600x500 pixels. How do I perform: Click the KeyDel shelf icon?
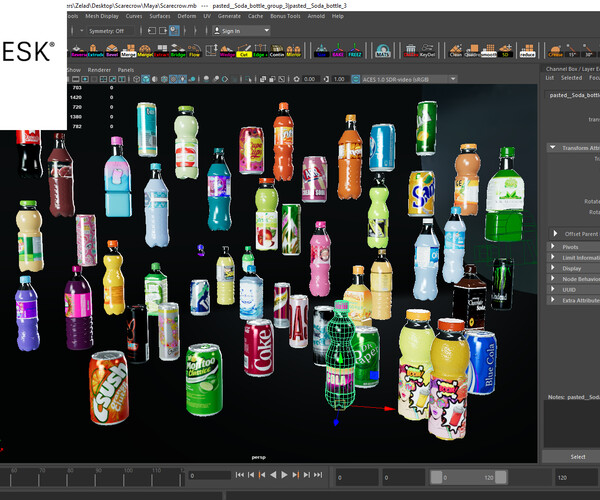coord(427,51)
